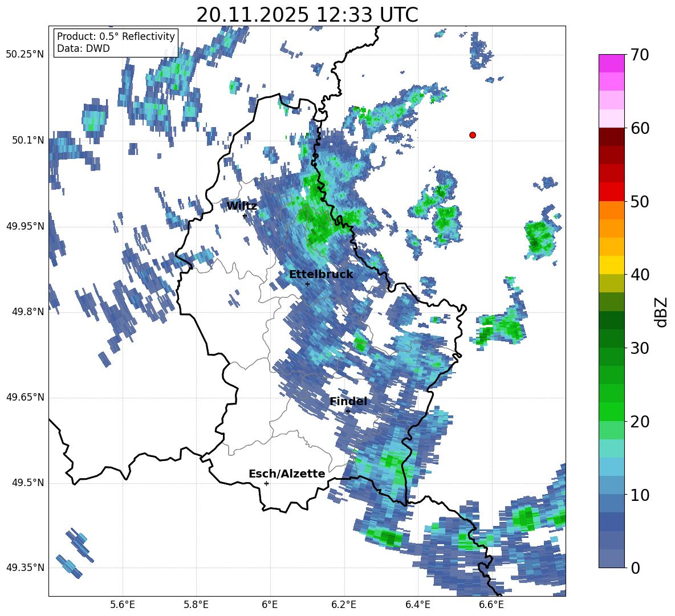The image size is (675, 616).
Task: Click the 6.4°E longitude label
Action: pos(417,605)
